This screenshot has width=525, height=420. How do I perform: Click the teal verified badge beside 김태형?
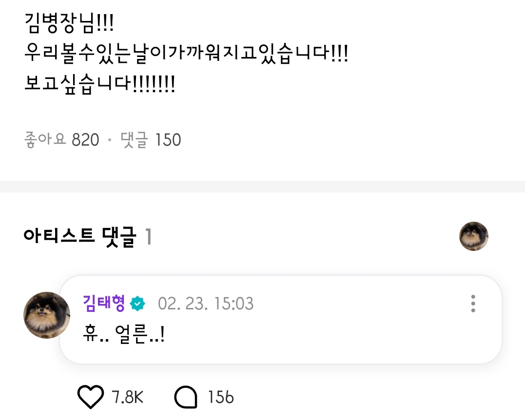click(x=137, y=304)
